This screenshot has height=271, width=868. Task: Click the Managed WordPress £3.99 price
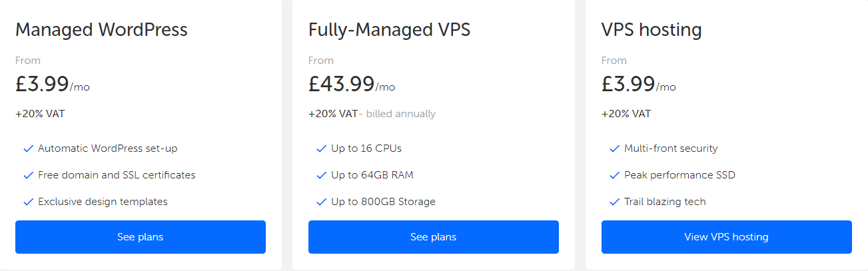click(42, 85)
